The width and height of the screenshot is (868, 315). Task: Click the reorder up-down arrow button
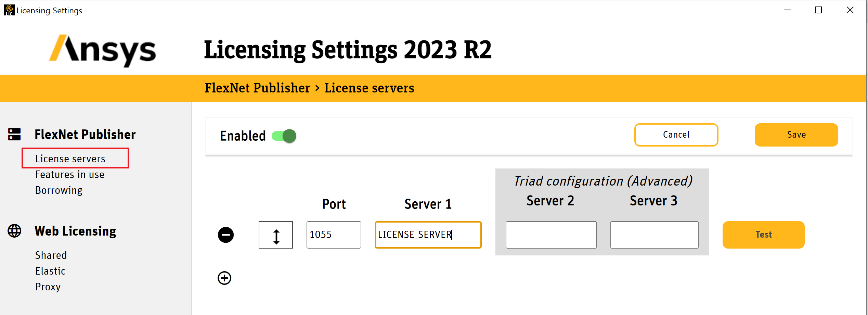click(276, 235)
